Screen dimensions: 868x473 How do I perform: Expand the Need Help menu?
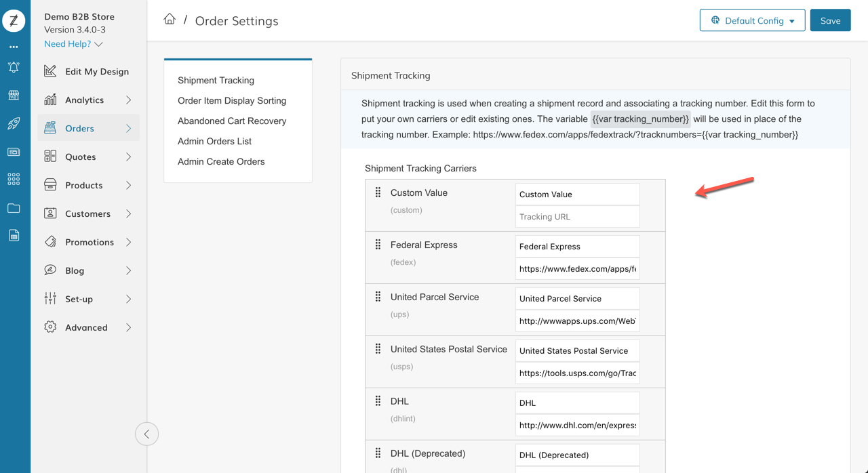(73, 44)
